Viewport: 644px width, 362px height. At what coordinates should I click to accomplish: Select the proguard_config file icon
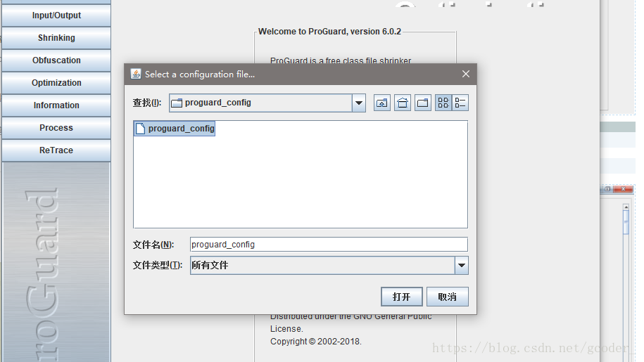(140, 129)
